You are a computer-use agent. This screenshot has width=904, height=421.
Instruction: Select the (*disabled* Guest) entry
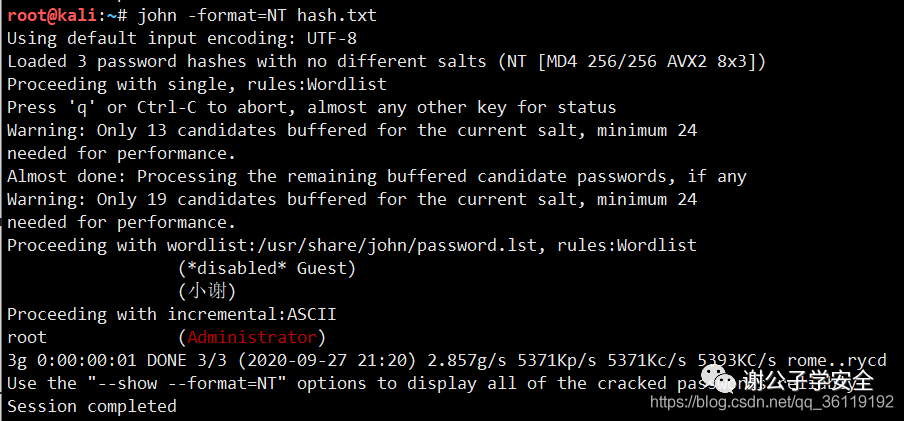tap(267, 269)
